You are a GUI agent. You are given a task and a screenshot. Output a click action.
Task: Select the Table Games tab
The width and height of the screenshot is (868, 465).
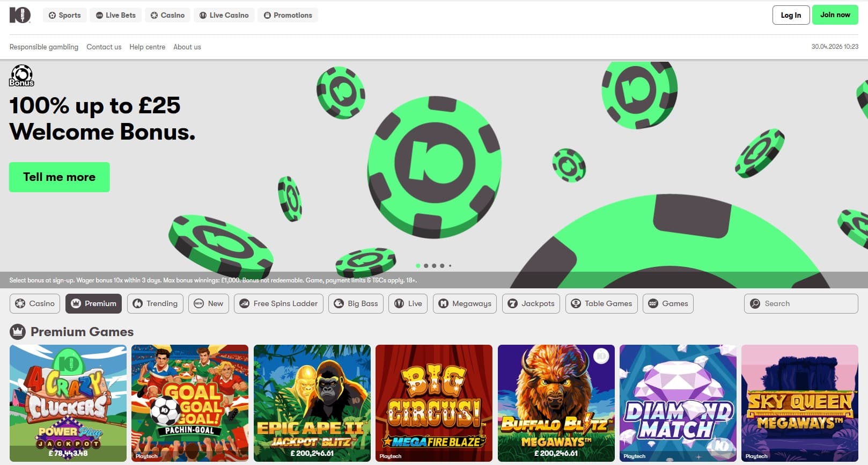602,303
